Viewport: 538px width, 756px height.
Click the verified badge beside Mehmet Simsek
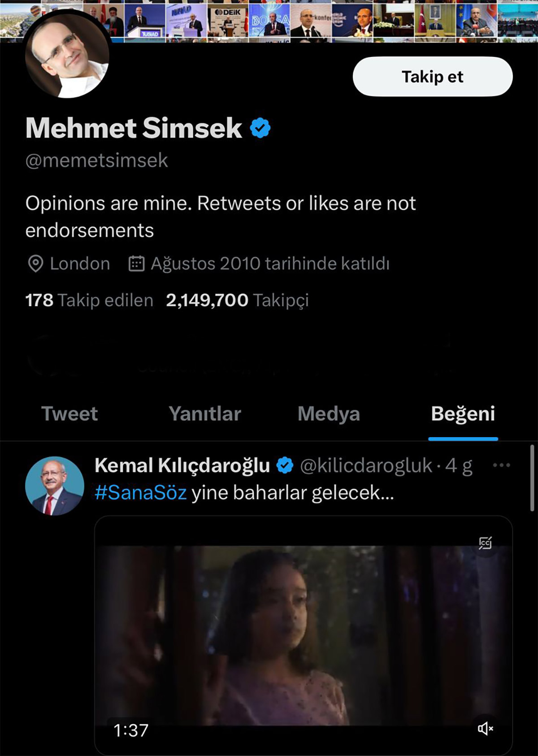click(260, 128)
